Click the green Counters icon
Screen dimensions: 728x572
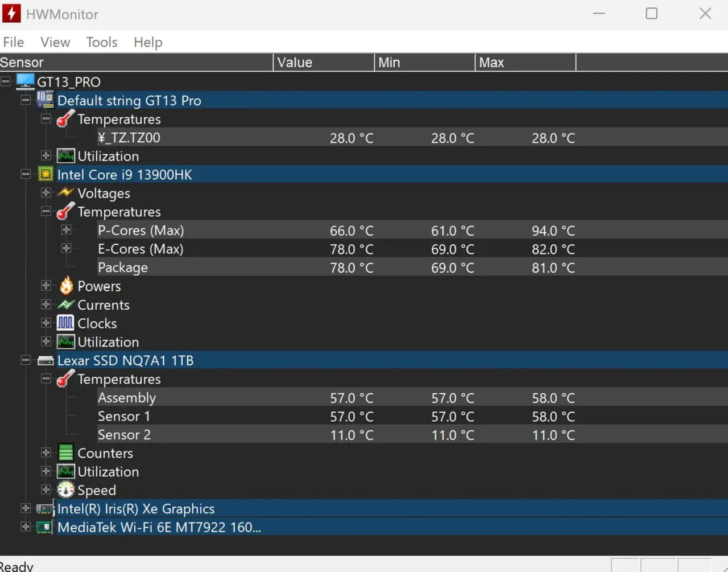(x=66, y=453)
